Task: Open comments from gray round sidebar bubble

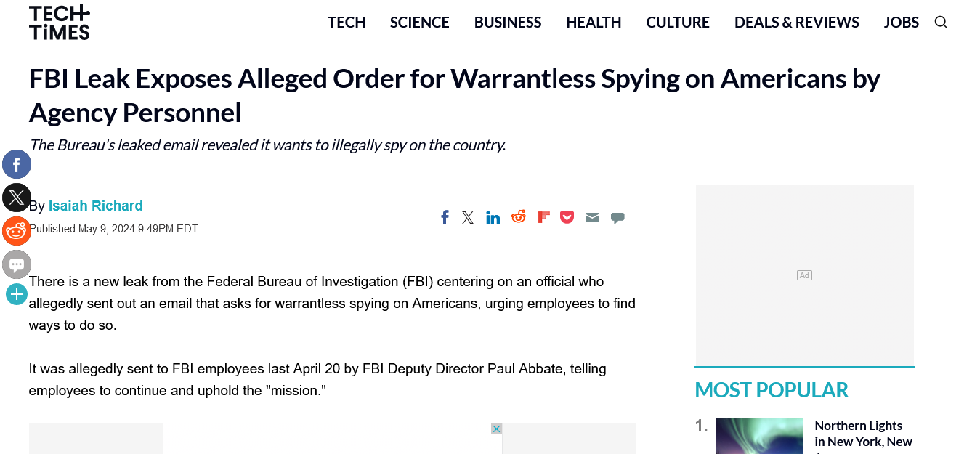Action: [17, 264]
